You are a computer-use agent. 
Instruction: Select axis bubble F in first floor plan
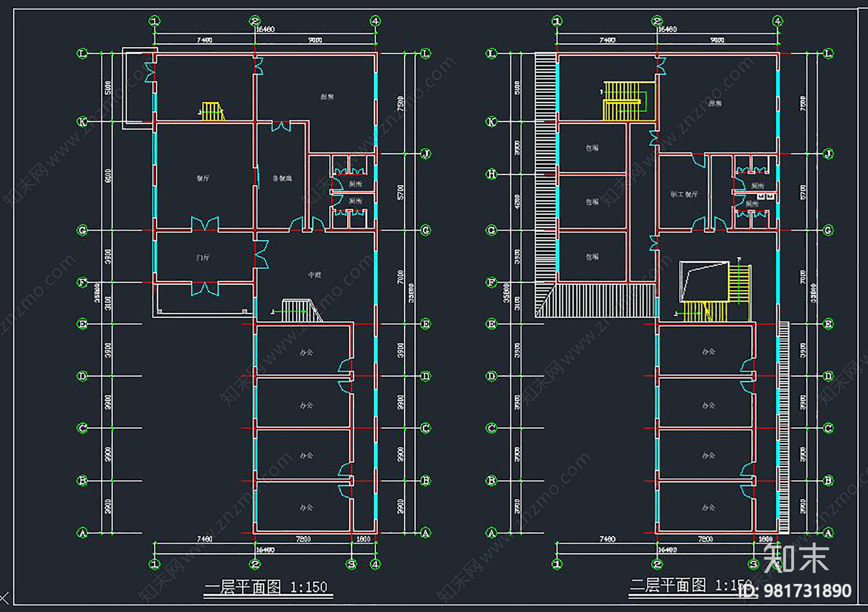click(x=82, y=282)
